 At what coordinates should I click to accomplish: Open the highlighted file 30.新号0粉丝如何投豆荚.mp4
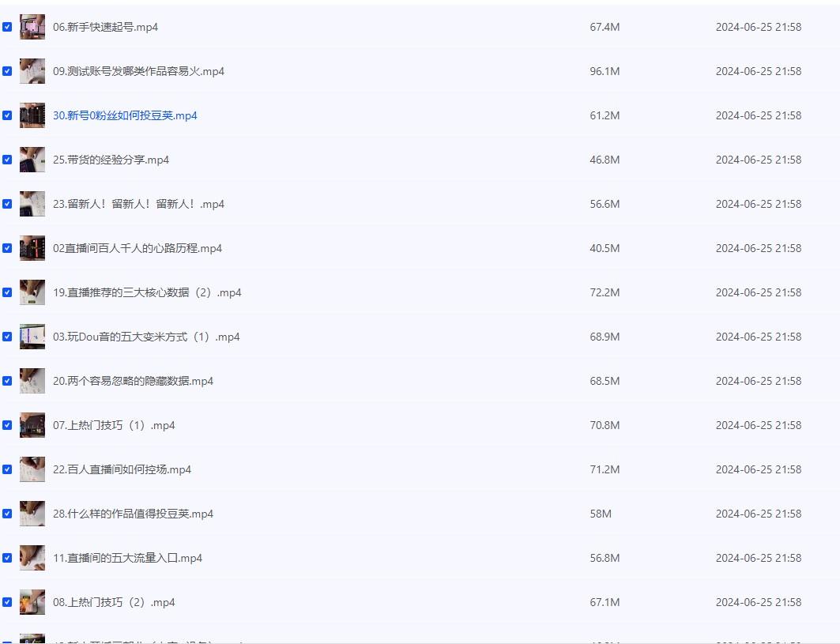(x=125, y=115)
